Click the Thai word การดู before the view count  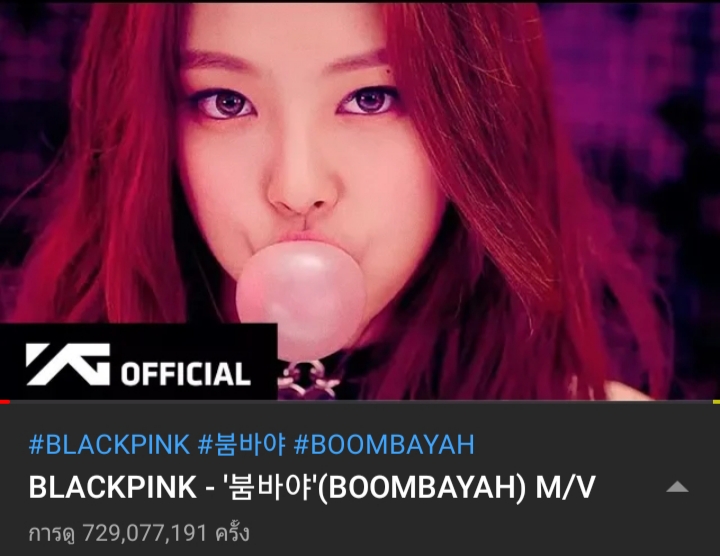(51, 534)
